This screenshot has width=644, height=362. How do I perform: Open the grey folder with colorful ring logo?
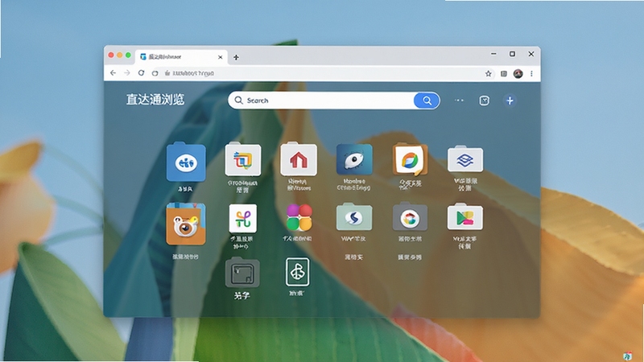tap(410, 216)
